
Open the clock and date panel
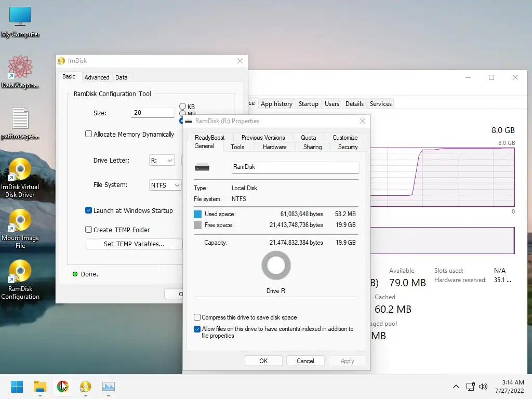coord(509,387)
